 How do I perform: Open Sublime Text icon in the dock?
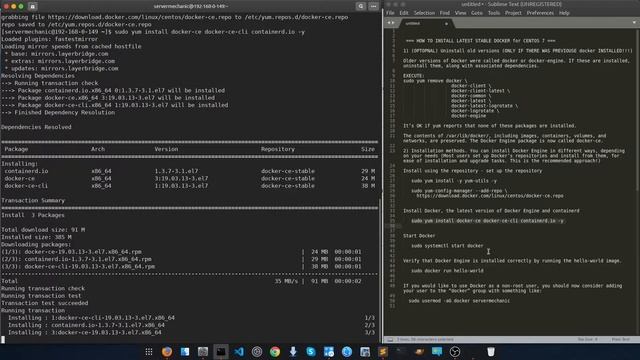[x=383, y=352]
